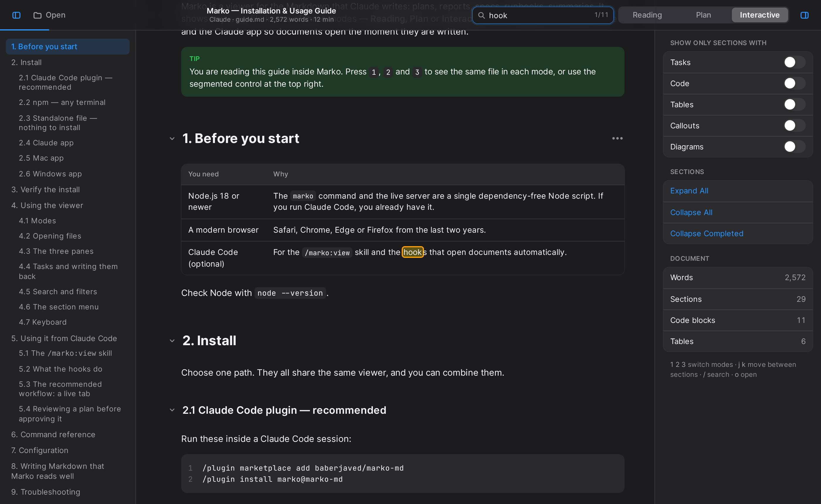This screenshot has width=821, height=504.
Task: Click the Code blocks row showing 11
Action: click(x=738, y=320)
